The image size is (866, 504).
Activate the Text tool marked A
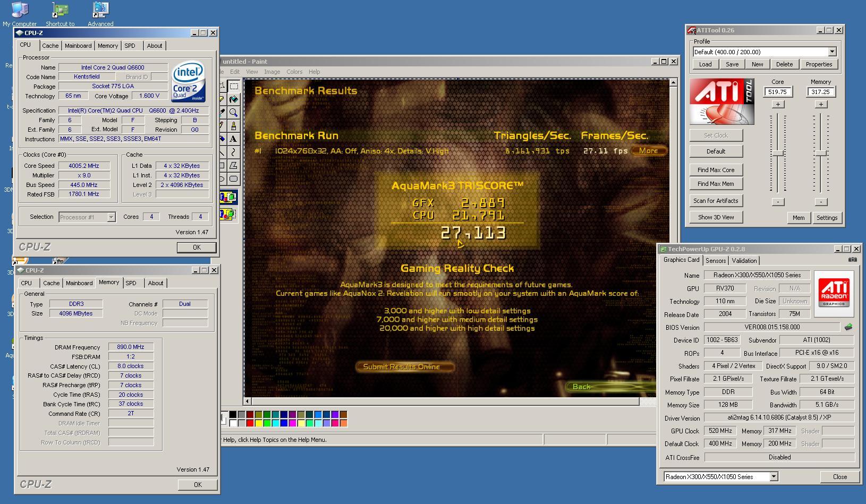[x=234, y=139]
